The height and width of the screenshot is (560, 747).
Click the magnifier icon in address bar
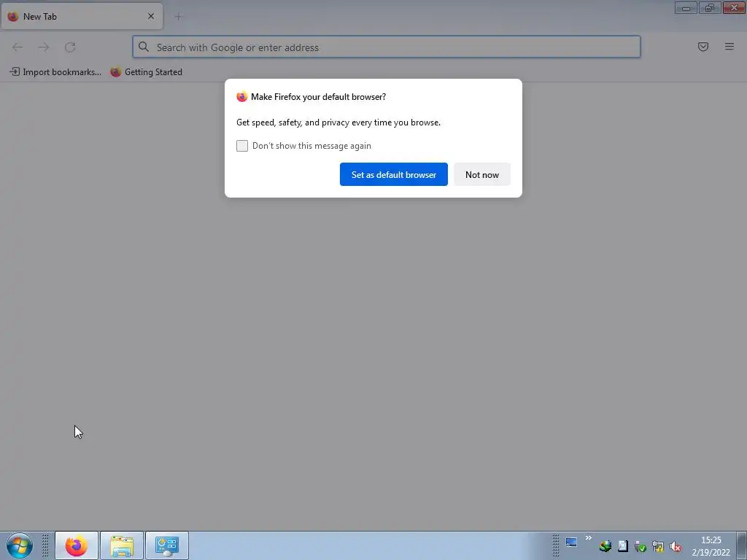click(x=144, y=47)
